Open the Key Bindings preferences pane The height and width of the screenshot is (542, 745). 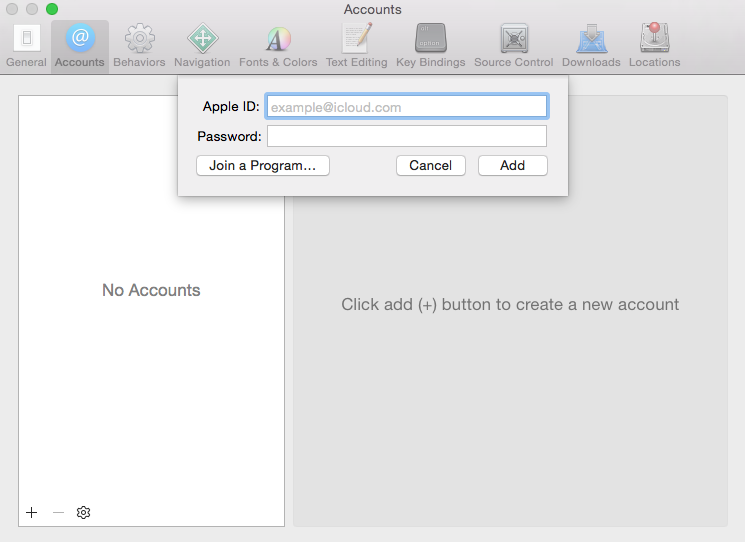(430, 47)
